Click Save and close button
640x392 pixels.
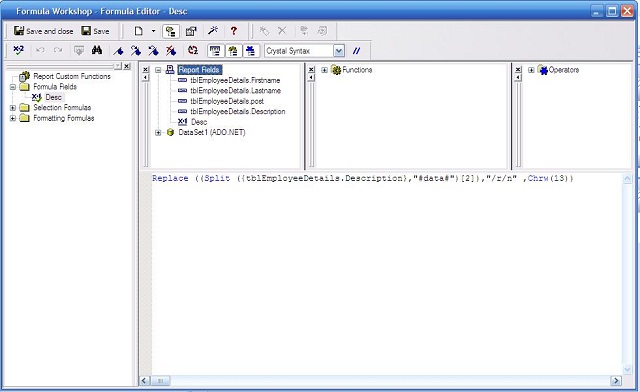44,31
